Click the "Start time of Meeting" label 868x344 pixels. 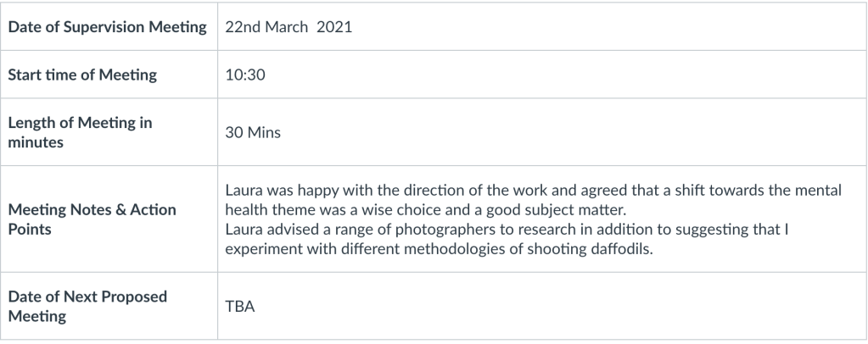pyautogui.click(x=82, y=75)
